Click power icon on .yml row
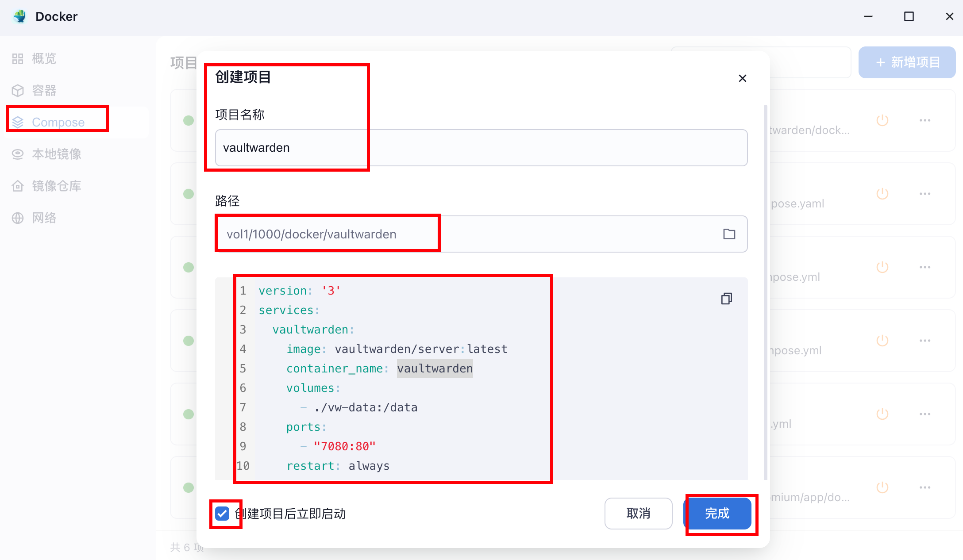Screen dimensions: 963x560 point(882,414)
